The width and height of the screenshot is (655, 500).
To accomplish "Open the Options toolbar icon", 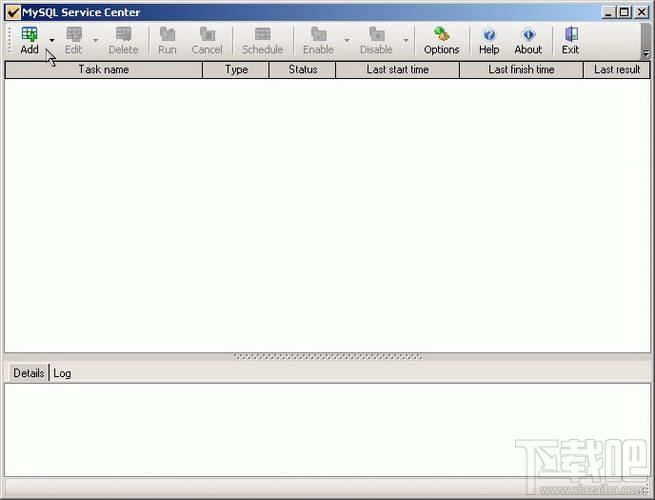I will (442, 40).
